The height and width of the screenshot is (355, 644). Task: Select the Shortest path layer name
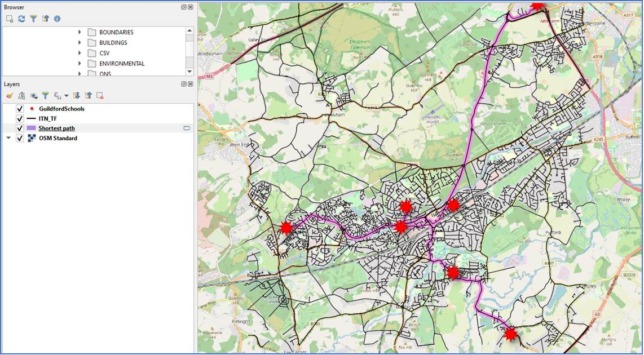tap(57, 128)
